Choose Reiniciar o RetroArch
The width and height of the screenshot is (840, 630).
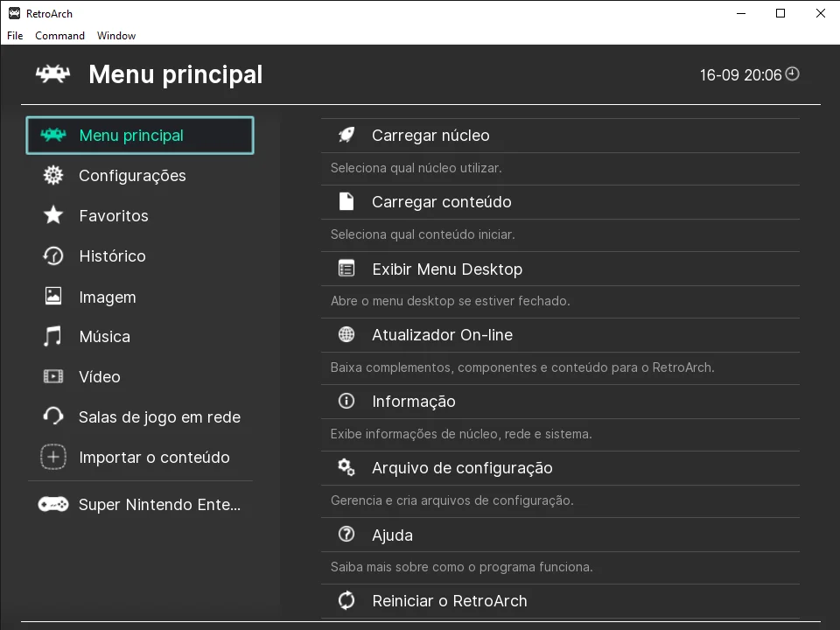(560, 600)
